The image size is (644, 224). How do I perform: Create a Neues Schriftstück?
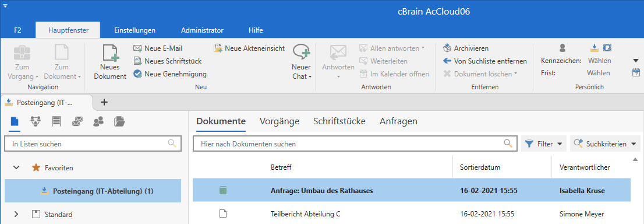167,61
